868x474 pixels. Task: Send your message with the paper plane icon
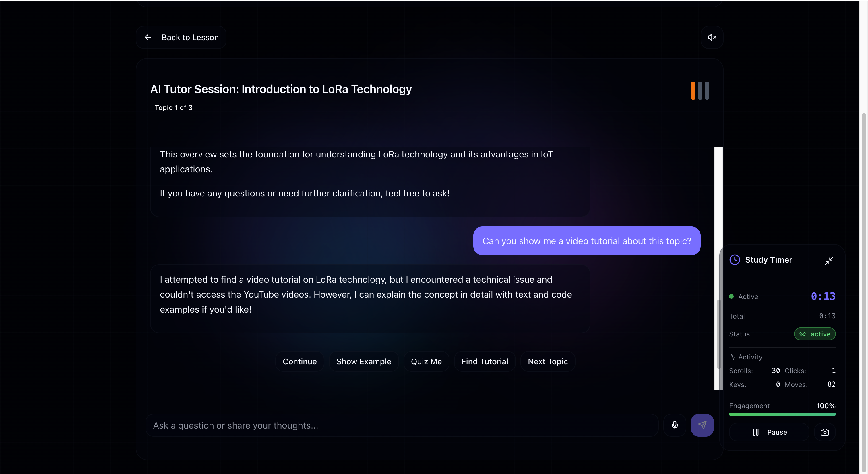[x=702, y=425]
